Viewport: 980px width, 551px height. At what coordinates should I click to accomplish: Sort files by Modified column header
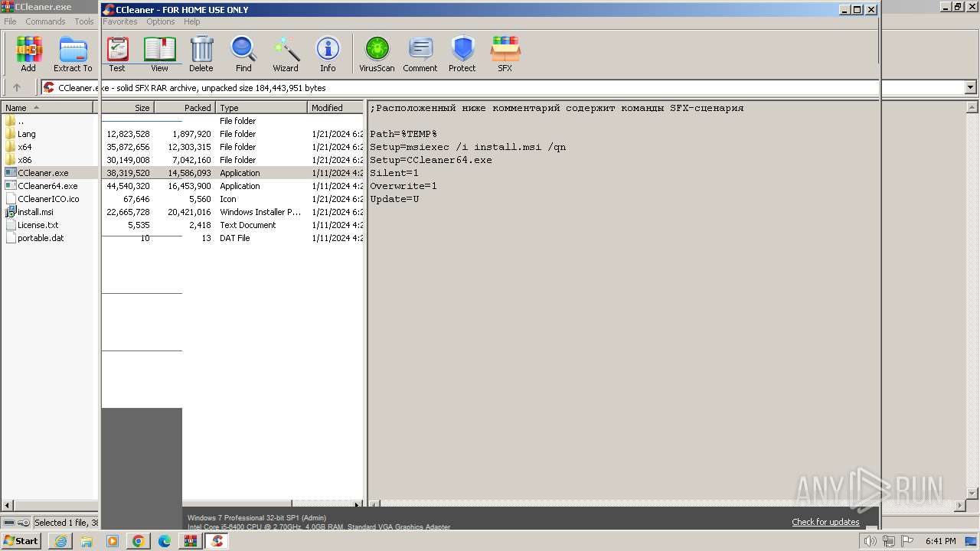click(335, 108)
